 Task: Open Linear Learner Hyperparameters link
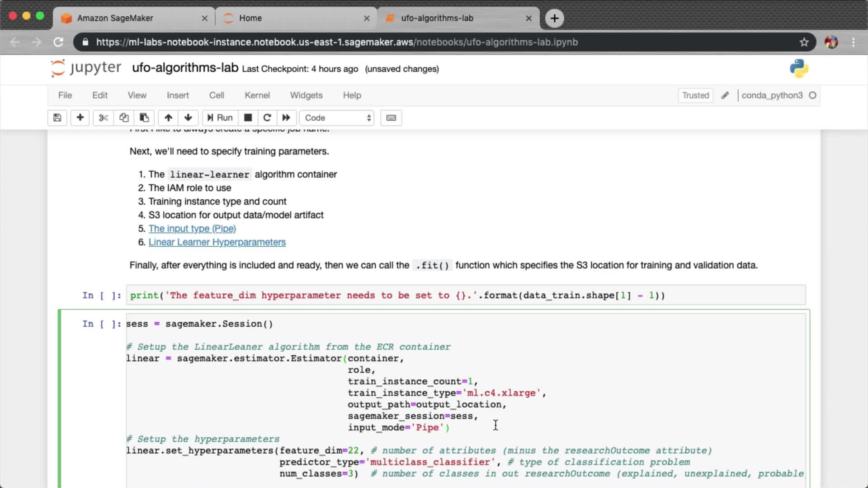[217, 242]
